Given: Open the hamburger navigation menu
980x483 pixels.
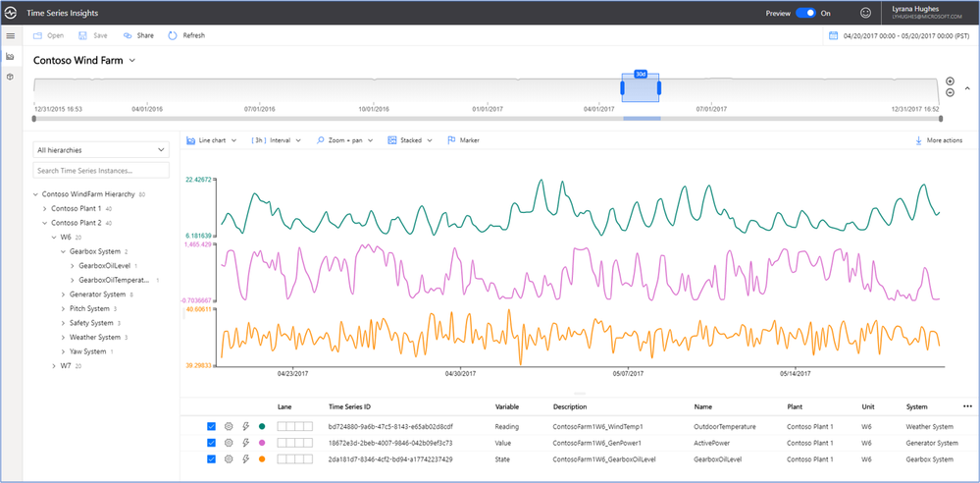Looking at the screenshot, I should tap(10, 35).
